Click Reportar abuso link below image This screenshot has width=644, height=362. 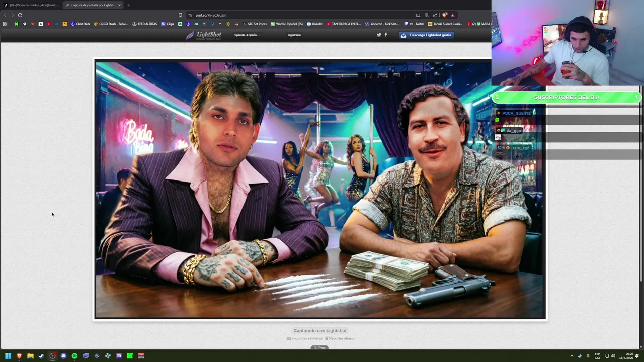click(x=339, y=338)
